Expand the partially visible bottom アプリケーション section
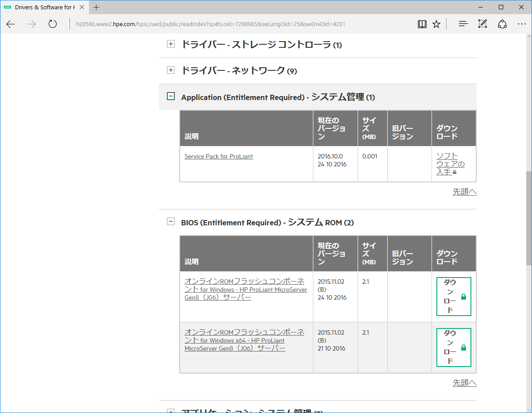 (171, 411)
